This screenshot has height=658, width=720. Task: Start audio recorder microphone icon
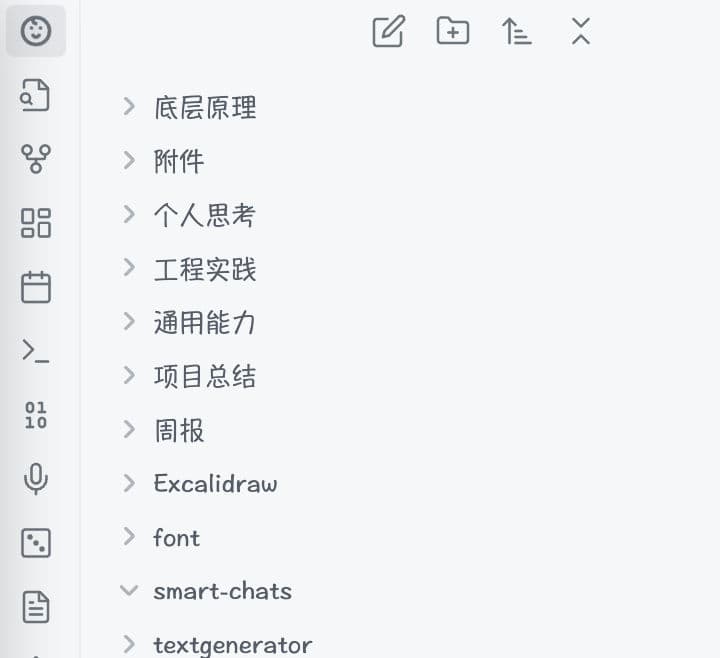pos(36,479)
